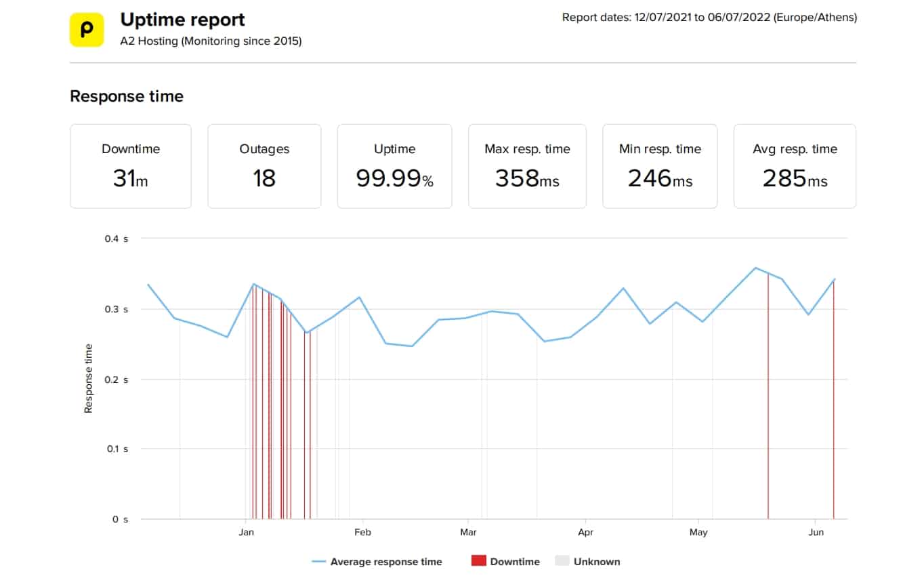Click the Apr label on the x-axis
Viewport: 924px width, 576px height.
[586, 533]
